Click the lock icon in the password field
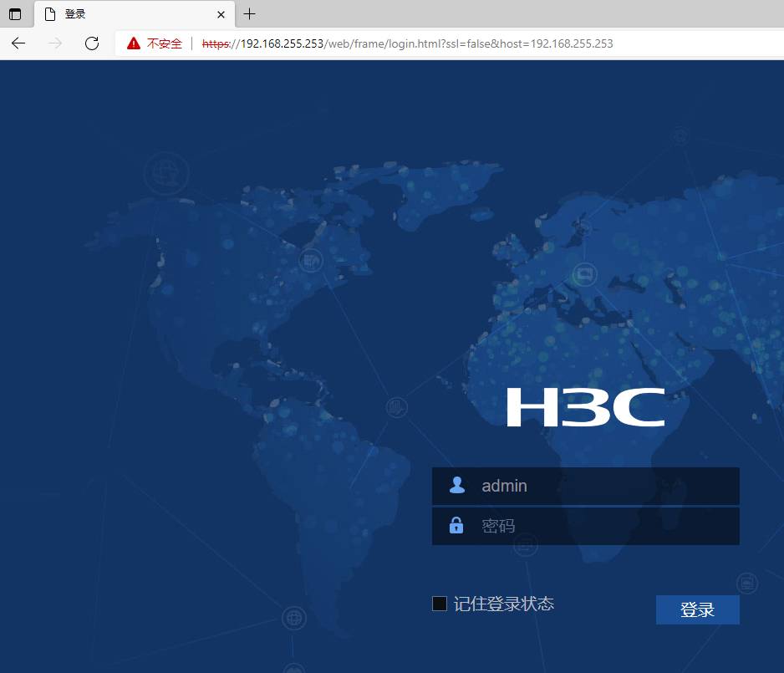Screen dimensions: 784x673 [x=456, y=525]
